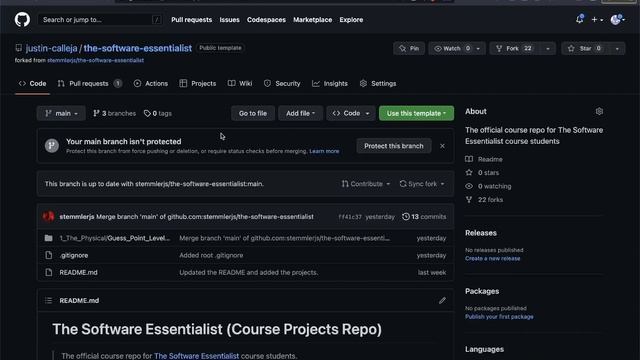Open README.md in file list
Screen dimensions: 640x360
tap(78, 272)
